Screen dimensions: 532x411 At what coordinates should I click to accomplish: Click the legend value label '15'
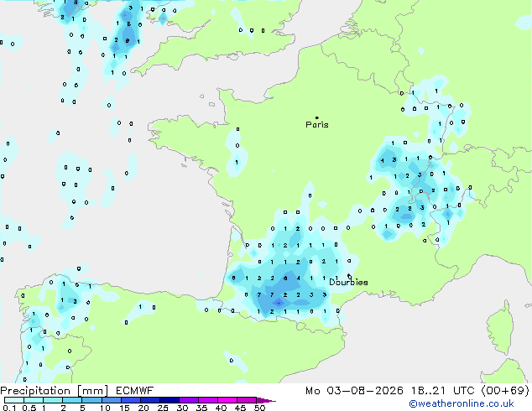(x=124, y=408)
